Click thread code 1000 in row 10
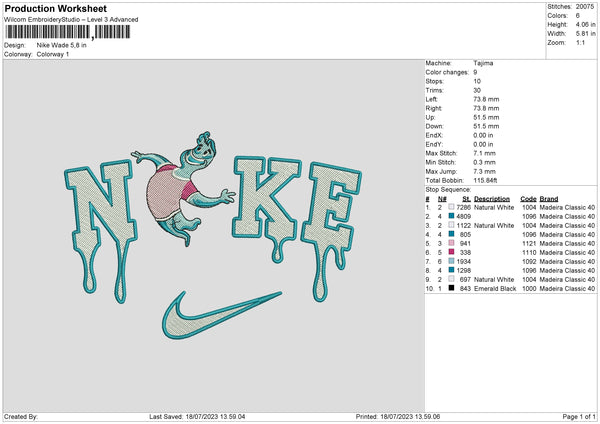This screenshot has width=600, height=424. pos(529,289)
